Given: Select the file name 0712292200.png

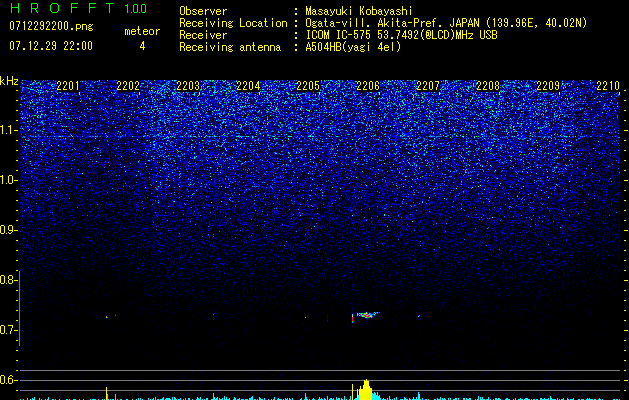Looking at the screenshot, I should (x=51, y=27).
